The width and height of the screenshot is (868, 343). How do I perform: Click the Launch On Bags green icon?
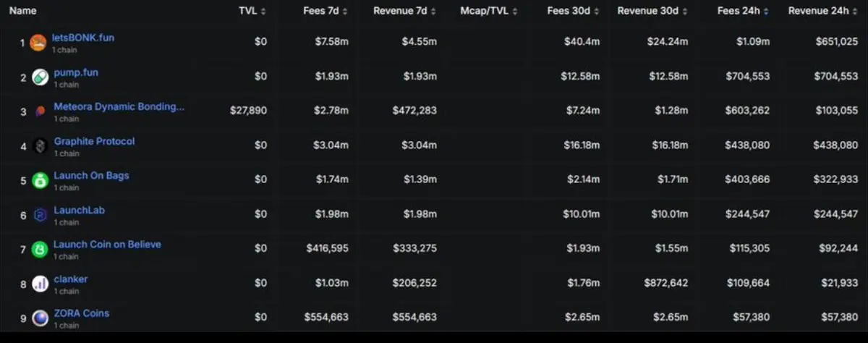[x=41, y=181]
